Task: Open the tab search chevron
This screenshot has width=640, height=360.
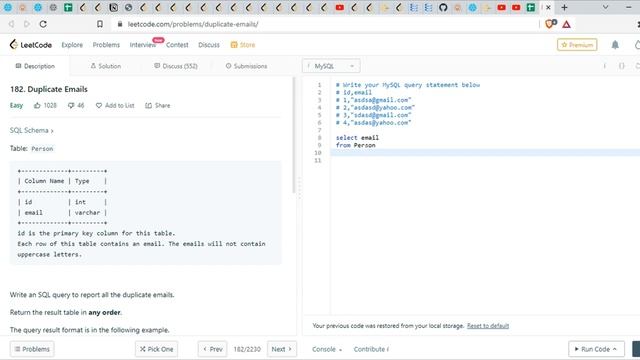Action: point(605,7)
